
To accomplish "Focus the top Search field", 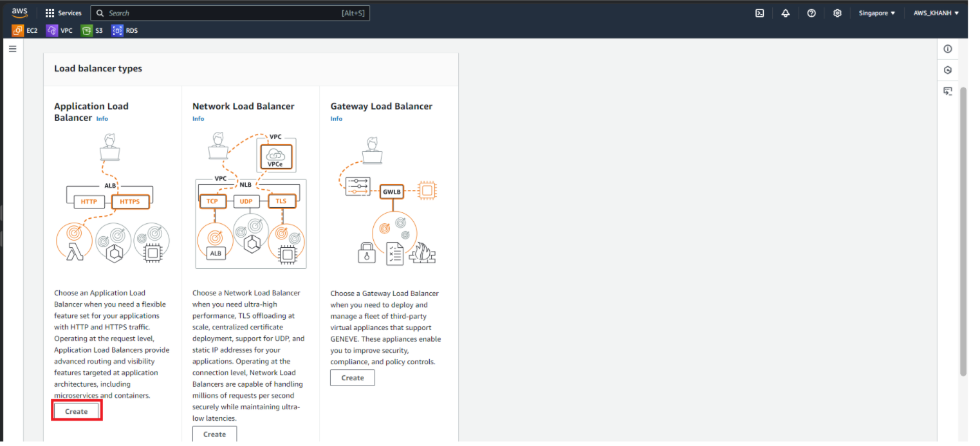I will click(230, 13).
